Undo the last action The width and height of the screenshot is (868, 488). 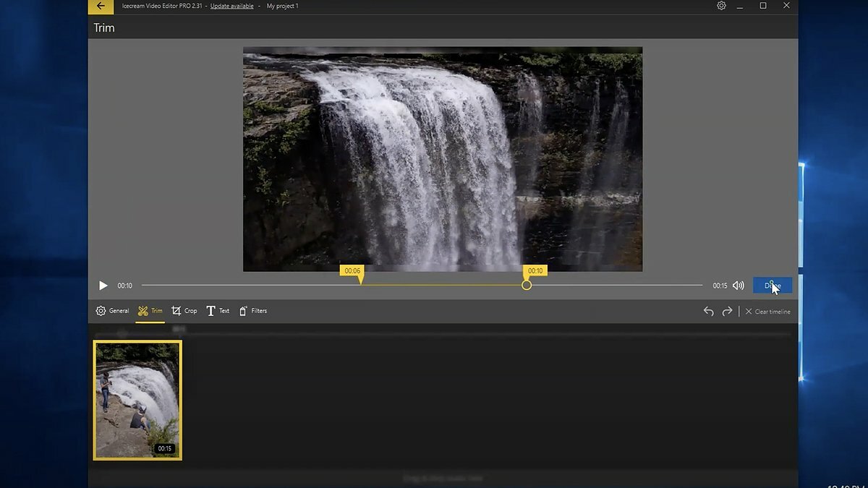pyautogui.click(x=709, y=312)
